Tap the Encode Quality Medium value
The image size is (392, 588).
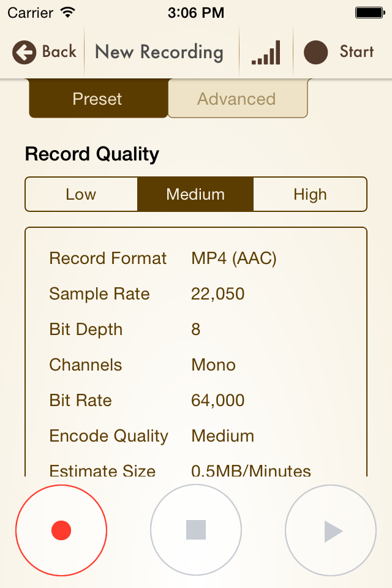coord(223,435)
